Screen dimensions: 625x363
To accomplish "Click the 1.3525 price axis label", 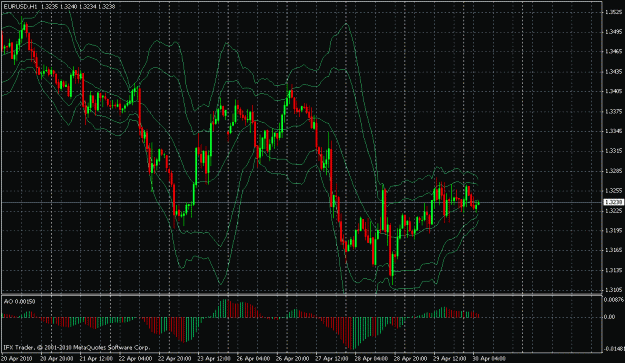I will (613, 12).
